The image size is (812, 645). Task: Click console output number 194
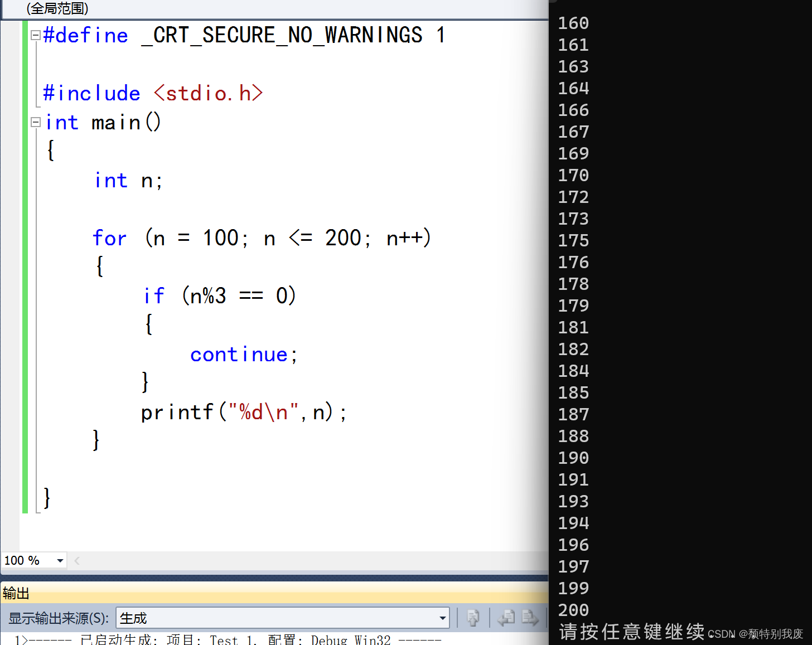click(573, 523)
